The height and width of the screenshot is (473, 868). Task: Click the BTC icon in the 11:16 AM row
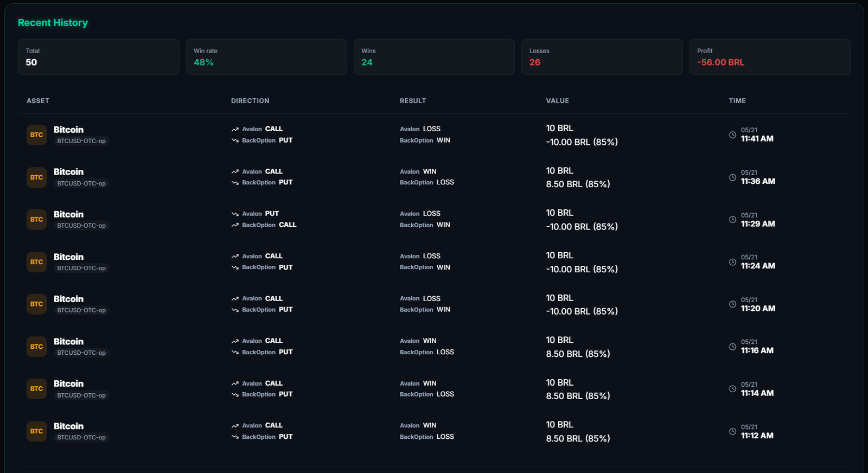[x=36, y=347]
